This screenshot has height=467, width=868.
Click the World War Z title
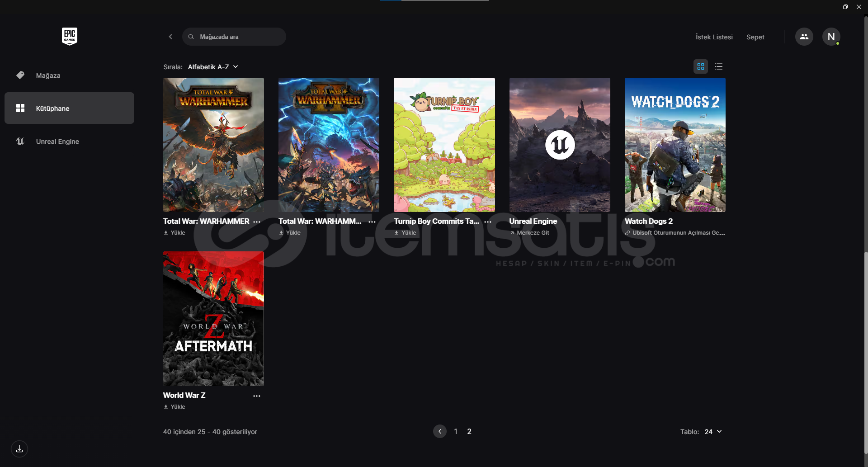tap(184, 395)
